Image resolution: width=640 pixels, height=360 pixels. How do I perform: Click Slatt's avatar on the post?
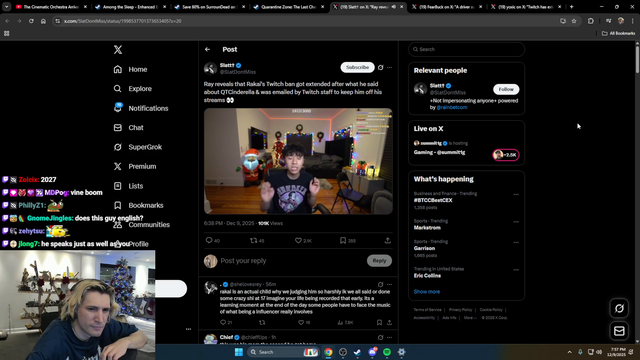click(211, 68)
